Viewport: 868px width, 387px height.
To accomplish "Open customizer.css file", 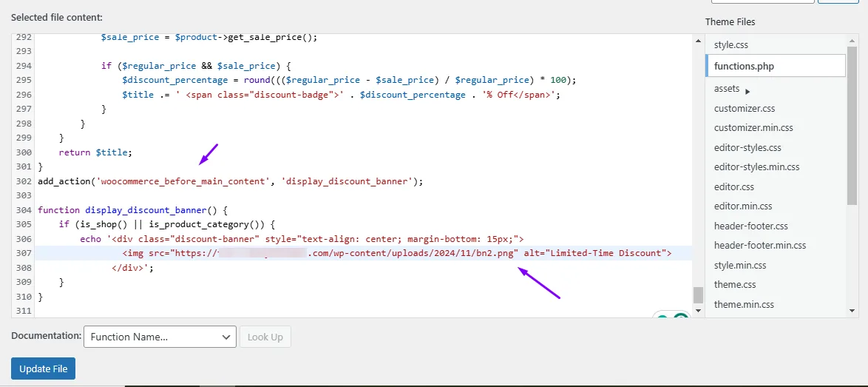I will pos(745,108).
